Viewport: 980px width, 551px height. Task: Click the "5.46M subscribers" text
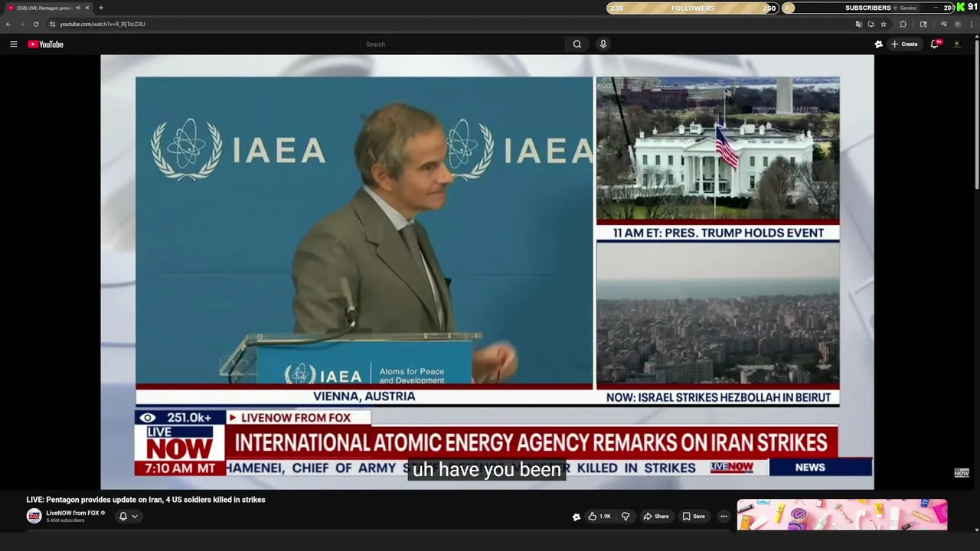coord(65,520)
